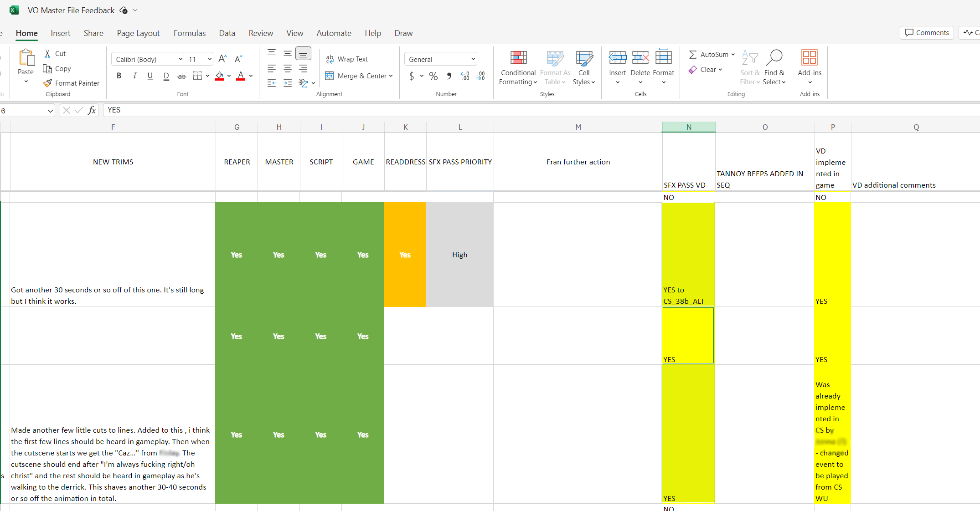Open the Merge & Center dropdown arrow

(x=391, y=76)
